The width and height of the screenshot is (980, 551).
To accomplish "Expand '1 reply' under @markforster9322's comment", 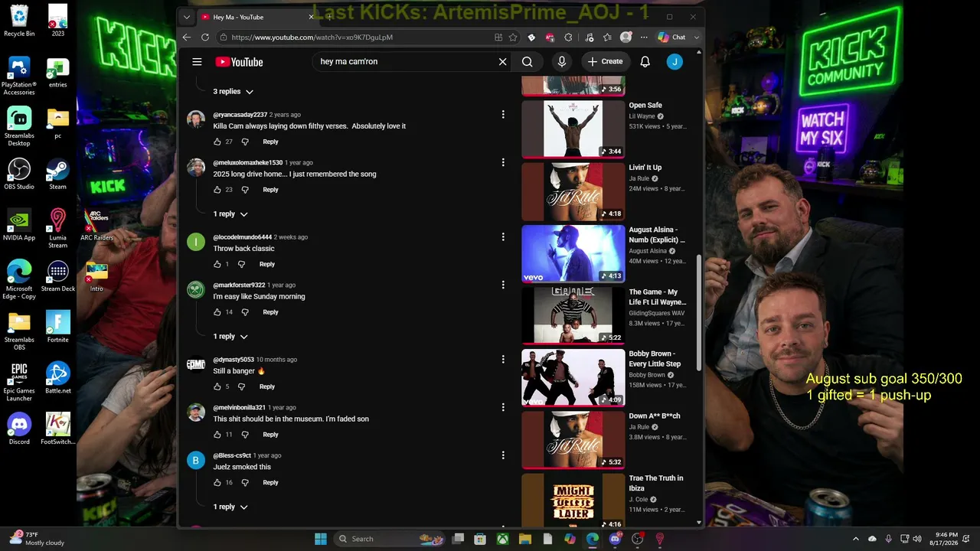I will (230, 337).
